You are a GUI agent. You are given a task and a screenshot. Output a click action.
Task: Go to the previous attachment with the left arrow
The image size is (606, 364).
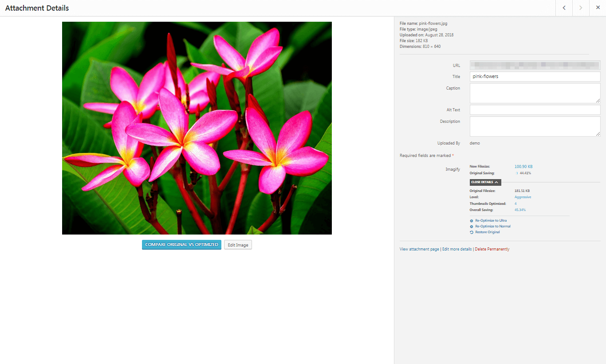tap(564, 8)
